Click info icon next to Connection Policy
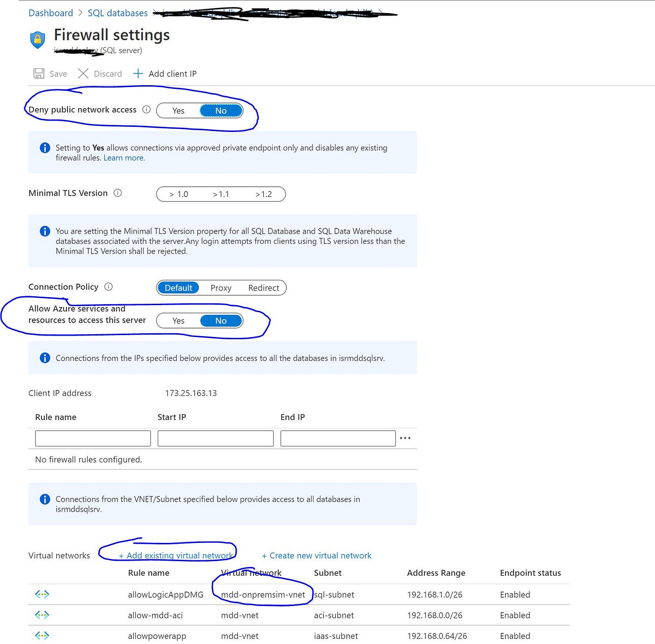The image size is (655, 644). click(109, 286)
